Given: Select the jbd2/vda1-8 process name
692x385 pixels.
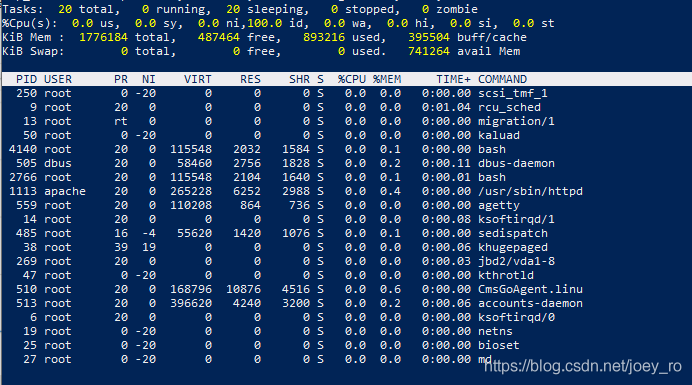Looking at the screenshot, I should [516, 261].
